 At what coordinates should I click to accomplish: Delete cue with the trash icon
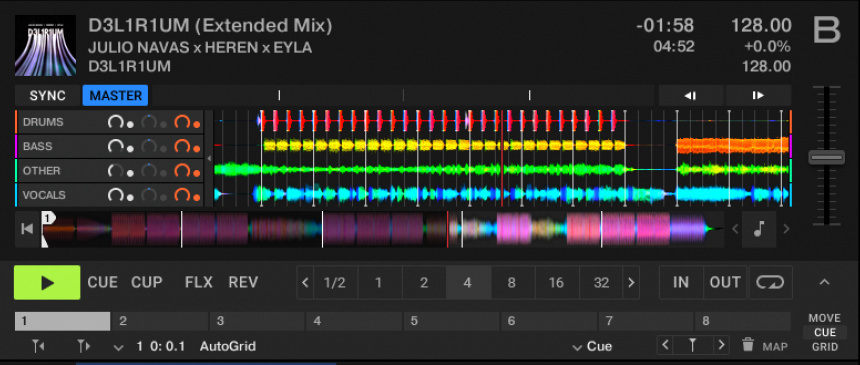coord(748,345)
